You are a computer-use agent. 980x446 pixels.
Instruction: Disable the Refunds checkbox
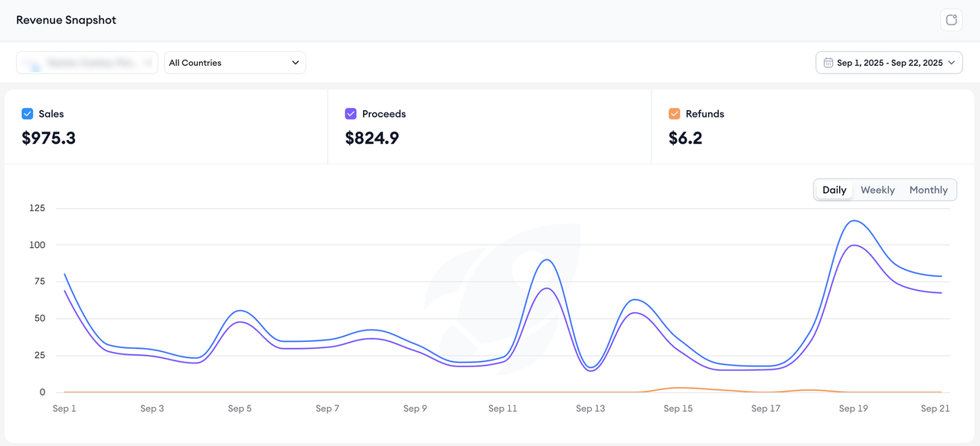(x=675, y=114)
